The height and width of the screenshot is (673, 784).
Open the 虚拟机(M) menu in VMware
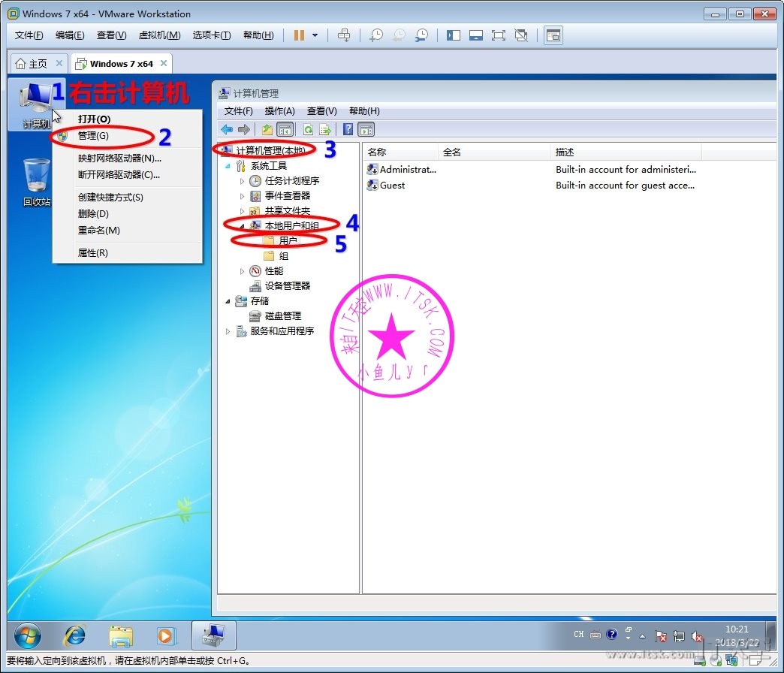coord(159,35)
